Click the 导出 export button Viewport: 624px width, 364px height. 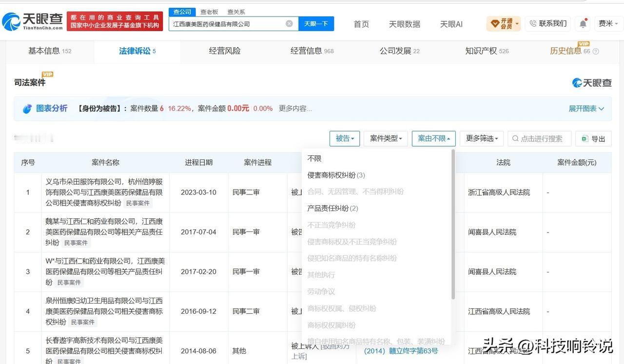click(593, 139)
